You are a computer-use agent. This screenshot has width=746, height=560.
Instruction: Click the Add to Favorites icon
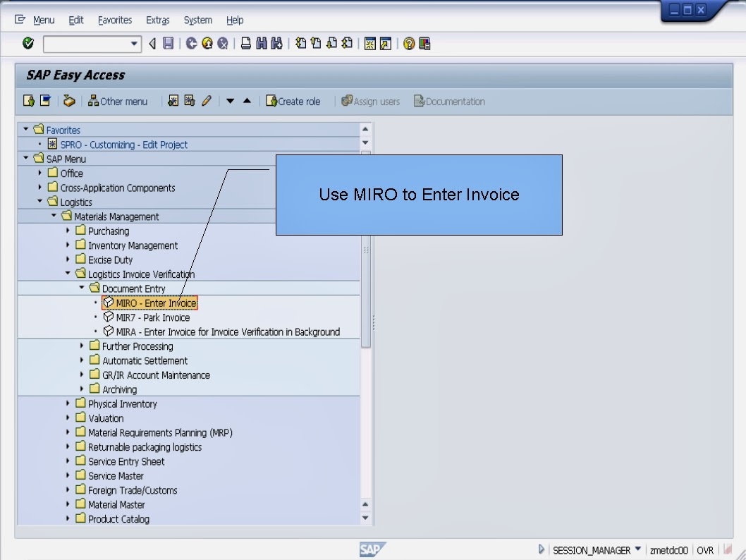pos(173,101)
